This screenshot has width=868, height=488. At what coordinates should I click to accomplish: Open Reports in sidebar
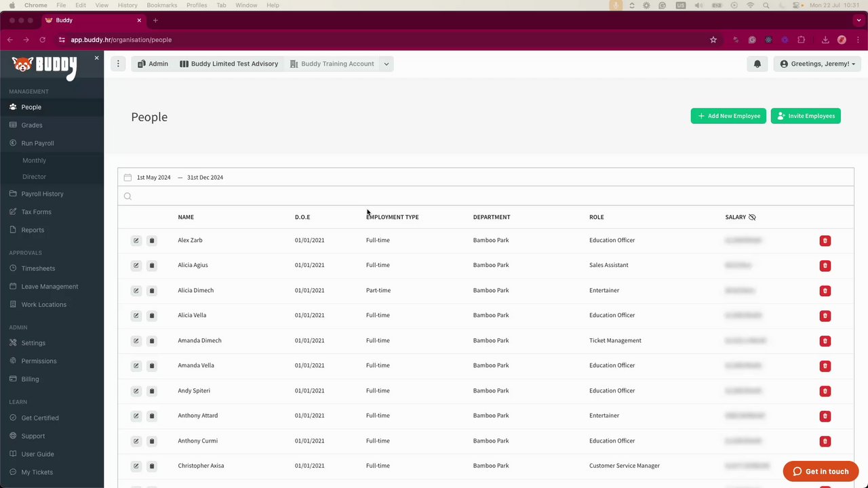point(33,230)
